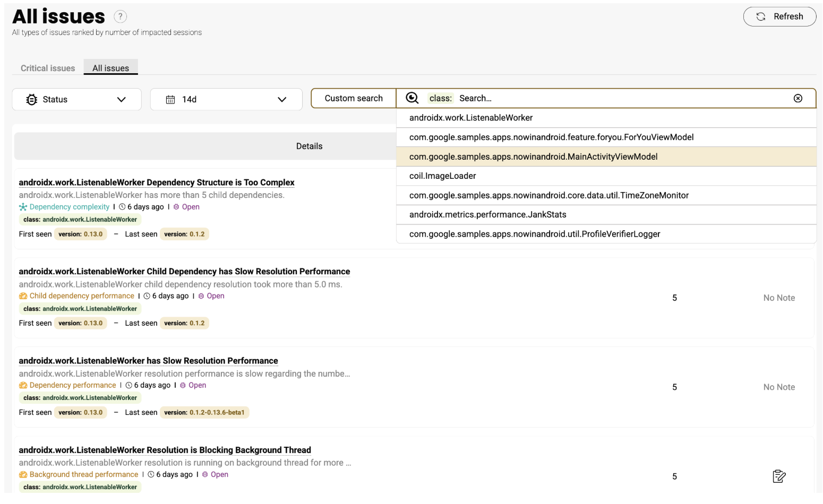
Task: Click the Status bug icon
Action: [32, 99]
